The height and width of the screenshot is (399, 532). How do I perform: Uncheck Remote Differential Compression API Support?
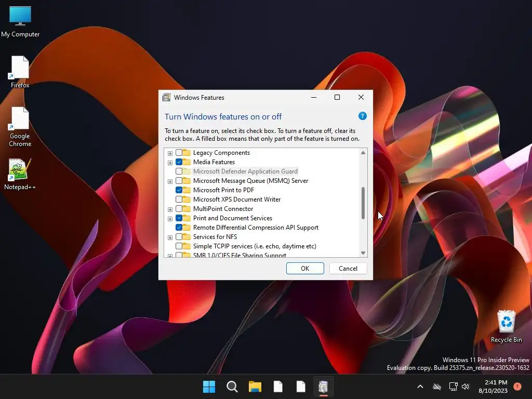pos(179,228)
